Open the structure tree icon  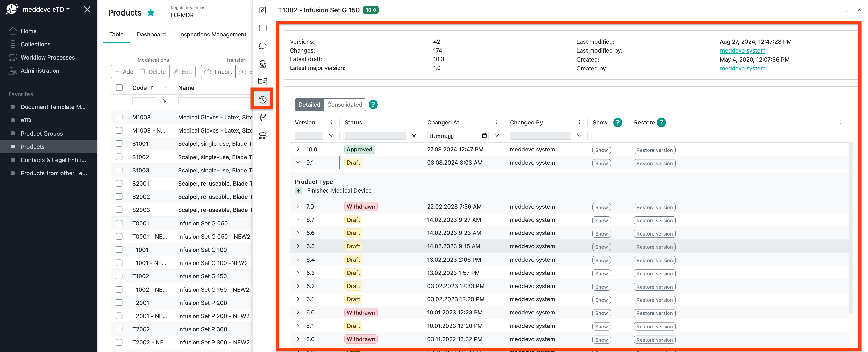[x=262, y=81]
